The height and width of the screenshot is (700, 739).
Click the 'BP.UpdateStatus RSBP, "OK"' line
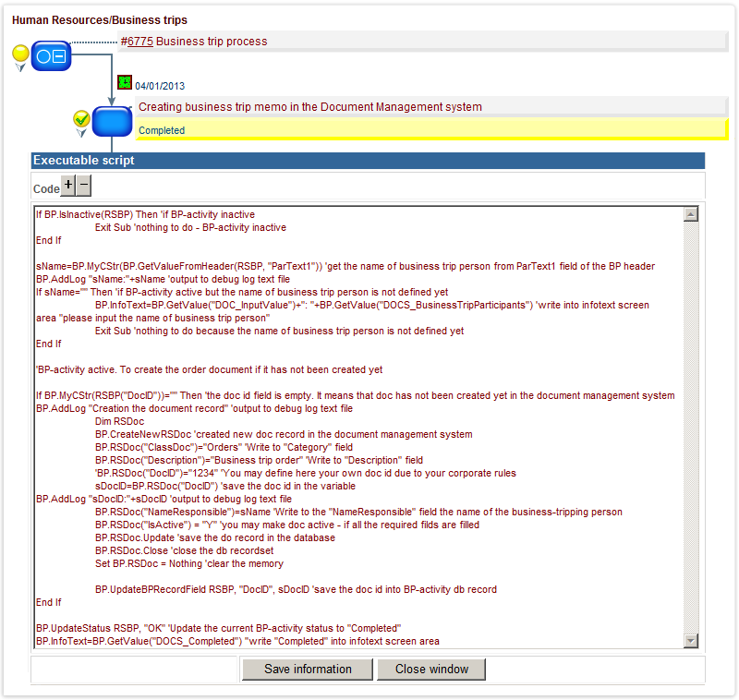[219, 628]
